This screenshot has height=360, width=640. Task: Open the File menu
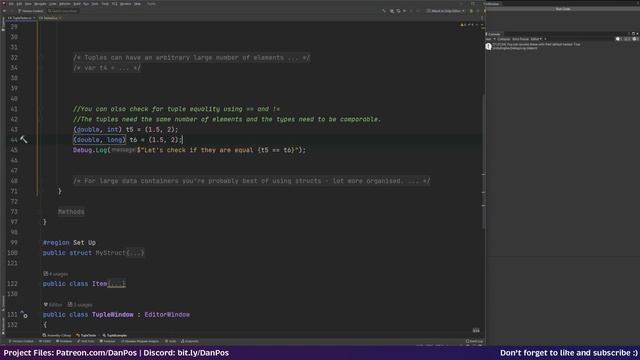[x=11, y=4]
